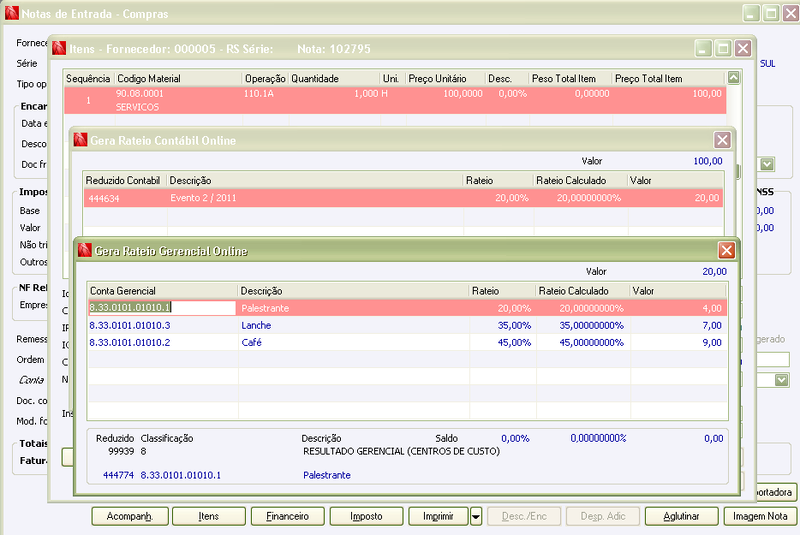Expand the dropdown beside the Conta field
Screen dimensions: 800x535
782,380
